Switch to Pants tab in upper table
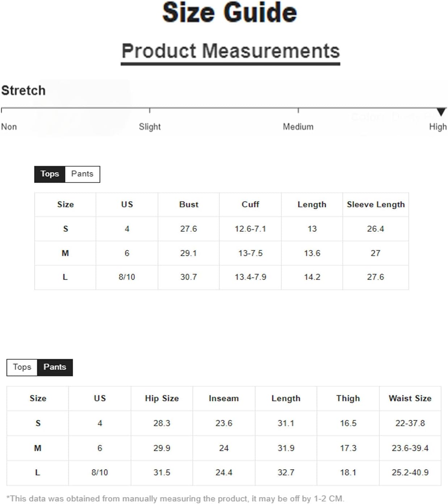 point(82,174)
